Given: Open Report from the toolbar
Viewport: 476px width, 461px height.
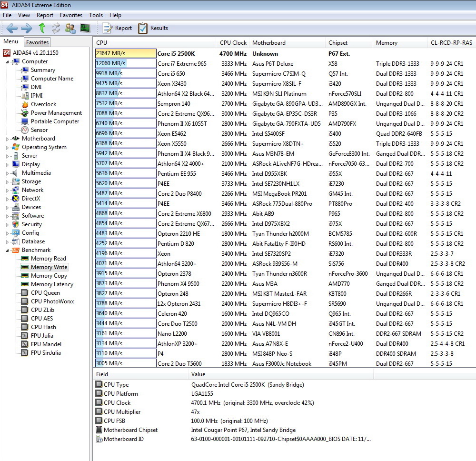Looking at the screenshot, I should 118,28.
